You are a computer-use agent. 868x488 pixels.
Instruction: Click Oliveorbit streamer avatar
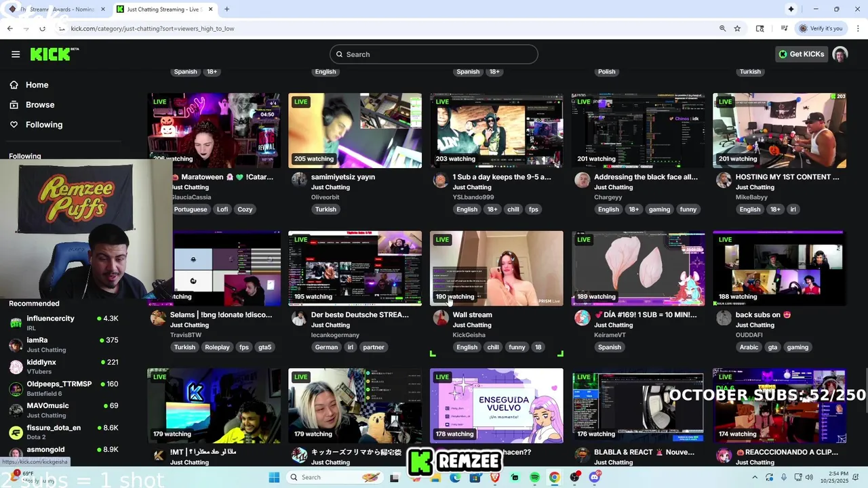tap(299, 179)
